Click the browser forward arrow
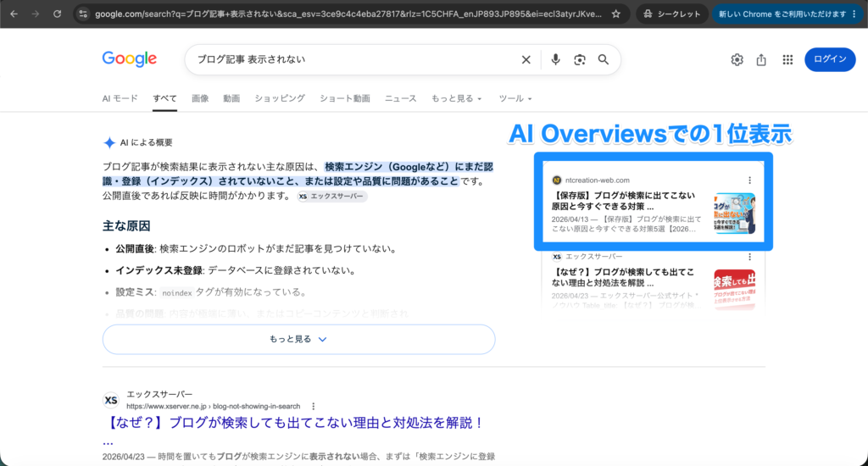The width and height of the screenshot is (868, 466). 36,14
